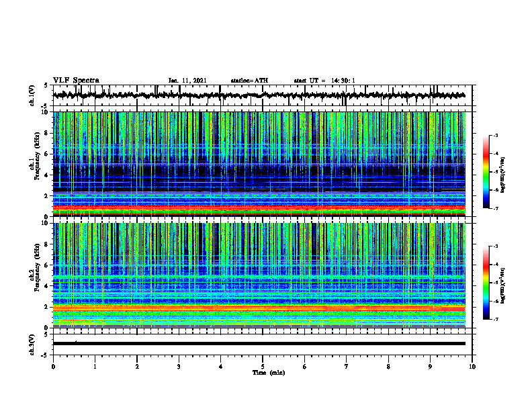Image resolution: width=532 pixels, height=411 pixels.
Task: Click the ch.2 'Frequency (kHz)' axis label
Action: click(x=37, y=267)
